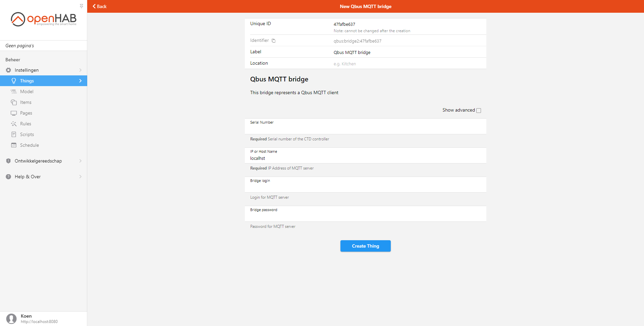This screenshot has height=326, width=644.
Task: Open the Rules menu item
Action: pos(44,124)
